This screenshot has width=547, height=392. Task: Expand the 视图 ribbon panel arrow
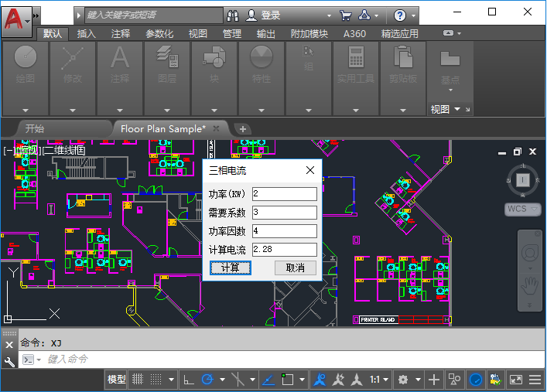tap(457, 109)
